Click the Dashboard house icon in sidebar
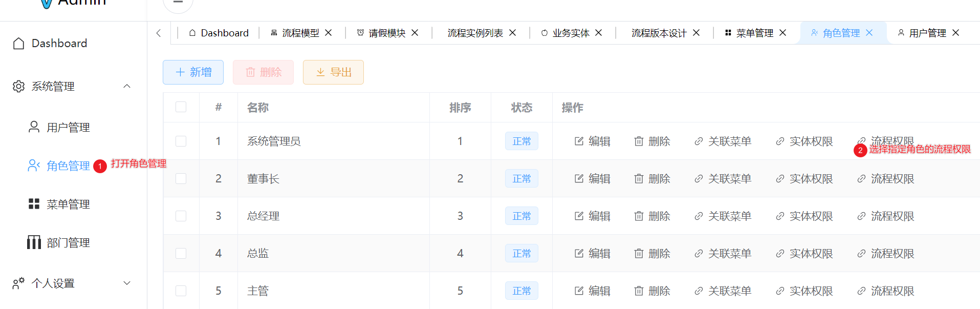The image size is (980, 309). click(19, 44)
